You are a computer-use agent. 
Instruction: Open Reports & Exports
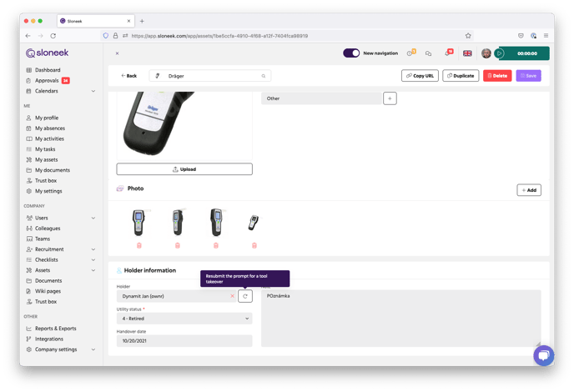click(x=56, y=329)
